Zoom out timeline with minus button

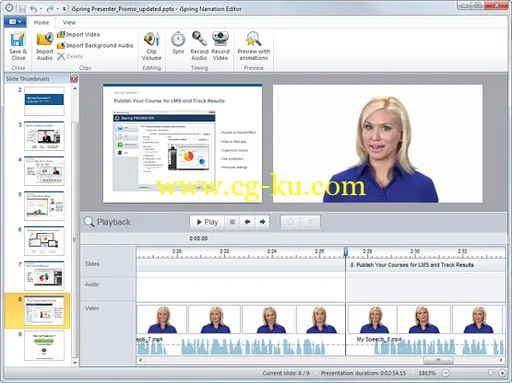[446, 373]
